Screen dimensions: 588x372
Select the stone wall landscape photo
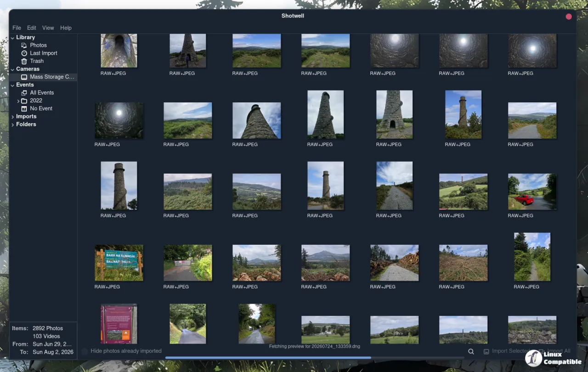[x=532, y=330]
